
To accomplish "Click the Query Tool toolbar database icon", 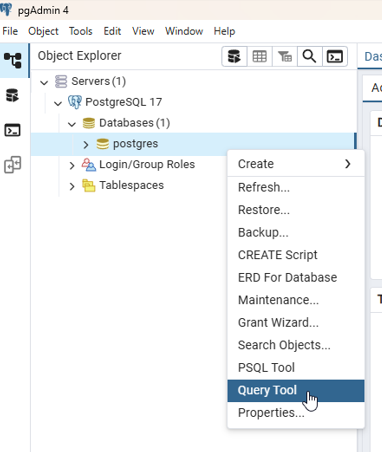I will (x=234, y=56).
